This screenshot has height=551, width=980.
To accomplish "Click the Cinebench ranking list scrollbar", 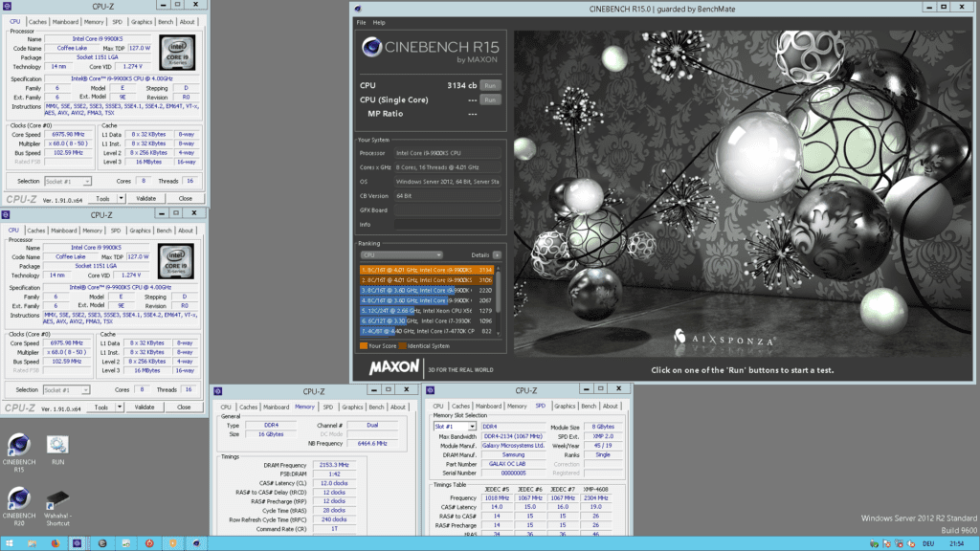I will 498,300.
